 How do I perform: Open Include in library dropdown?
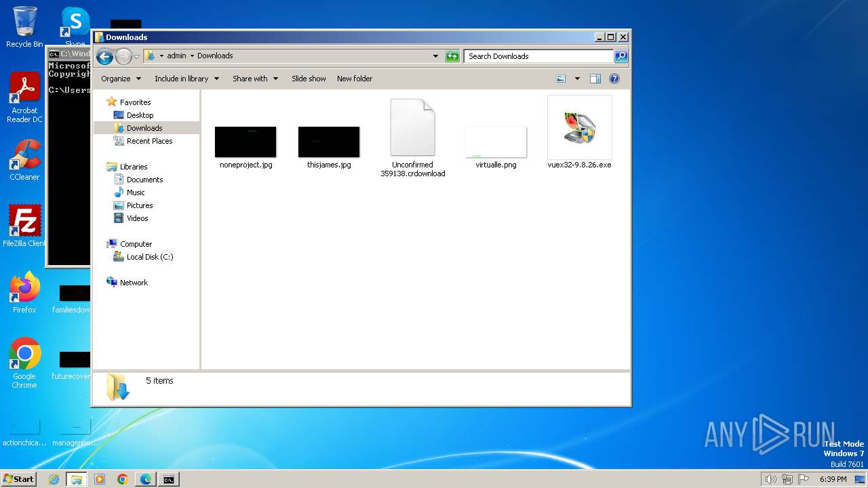[x=186, y=79]
